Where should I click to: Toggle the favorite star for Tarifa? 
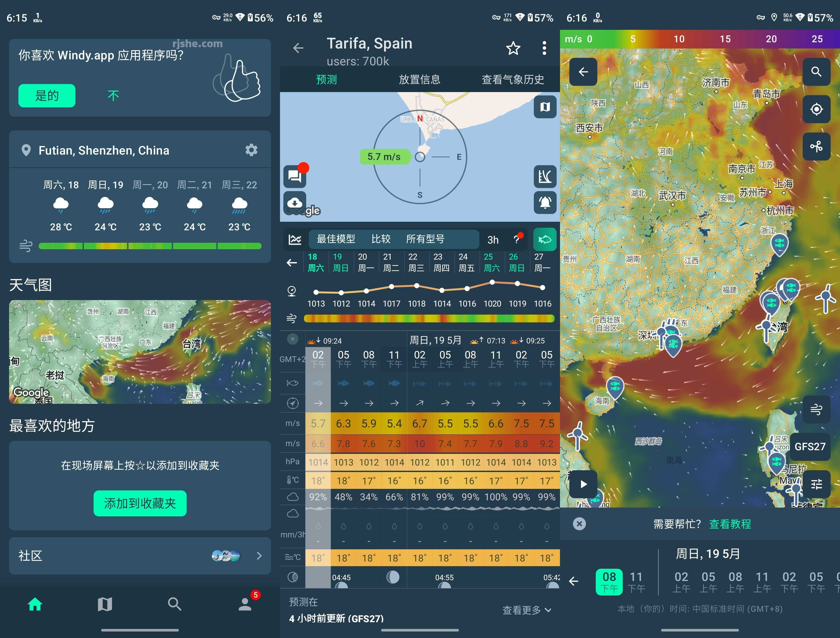[x=513, y=48]
